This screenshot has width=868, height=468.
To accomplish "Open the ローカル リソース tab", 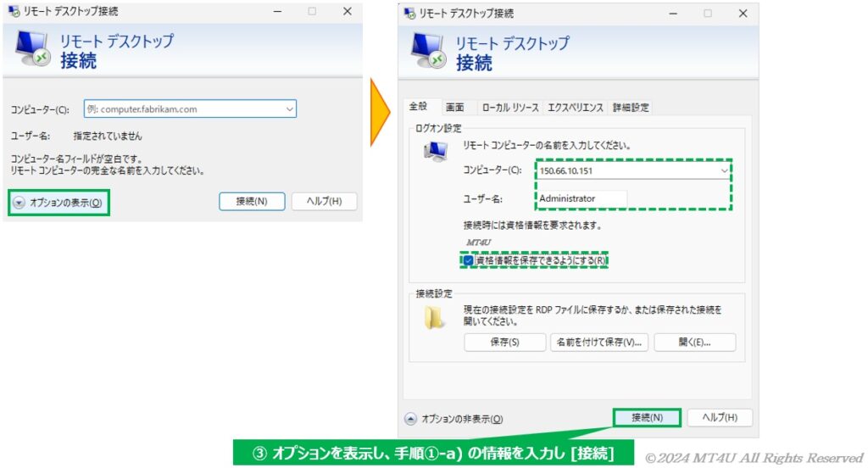I will 509,108.
